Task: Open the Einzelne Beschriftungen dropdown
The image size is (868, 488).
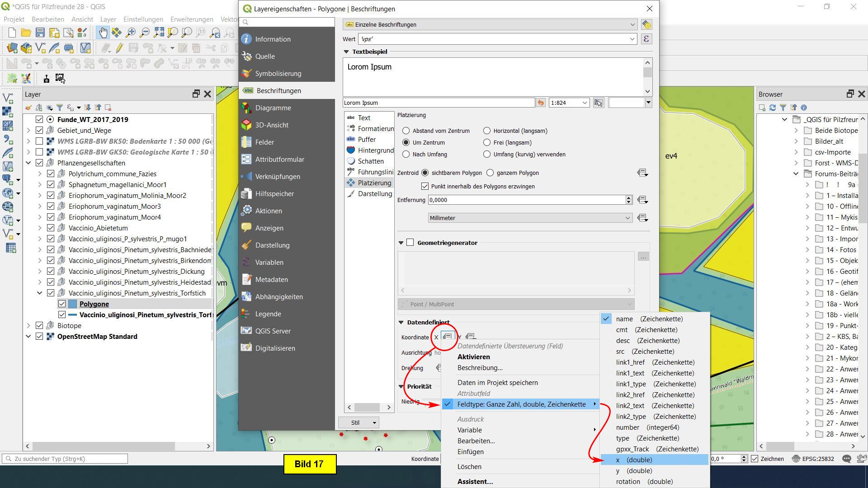Action: pos(491,24)
